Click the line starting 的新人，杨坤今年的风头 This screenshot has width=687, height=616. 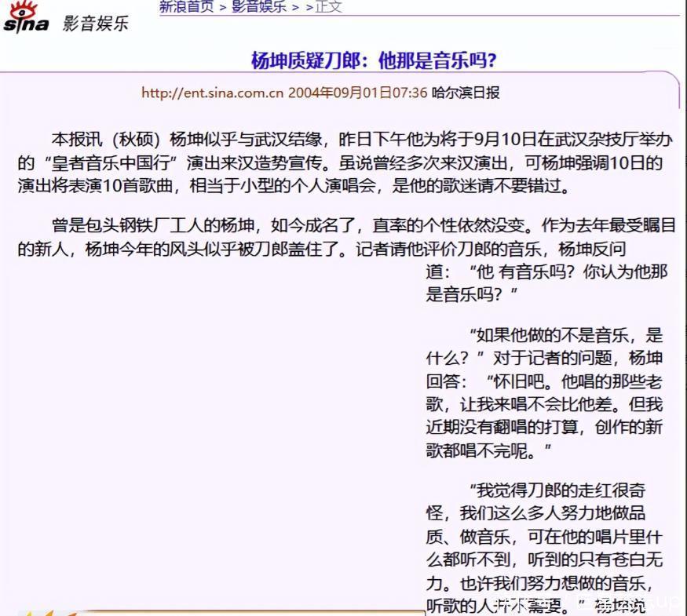point(322,249)
